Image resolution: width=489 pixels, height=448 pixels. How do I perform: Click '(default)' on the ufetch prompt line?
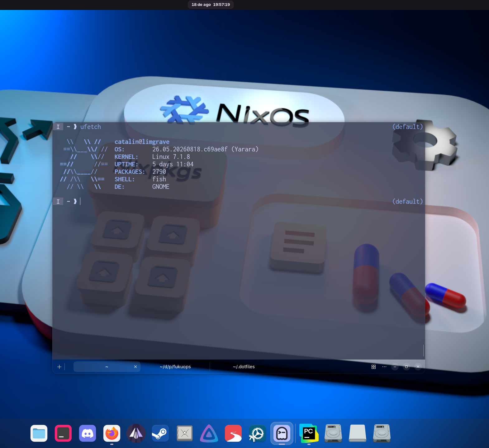tap(407, 127)
